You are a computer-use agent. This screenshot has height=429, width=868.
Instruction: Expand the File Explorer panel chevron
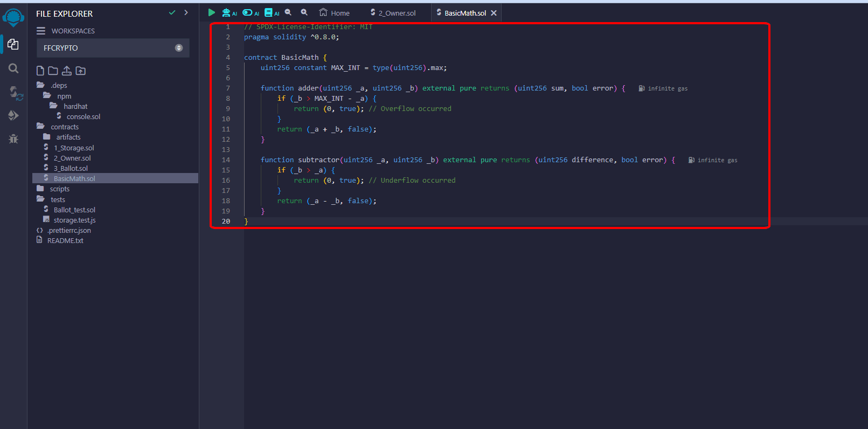(186, 12)
